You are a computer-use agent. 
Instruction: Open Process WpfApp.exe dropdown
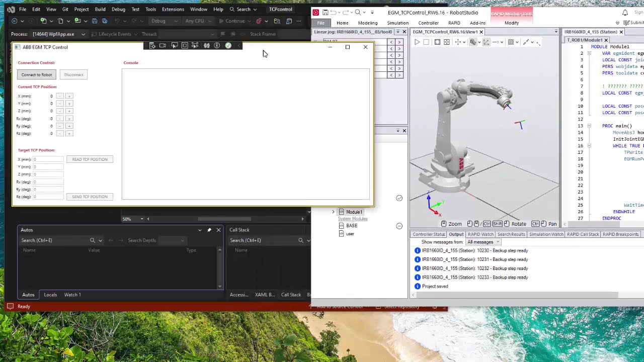click(x=59, y=34)
